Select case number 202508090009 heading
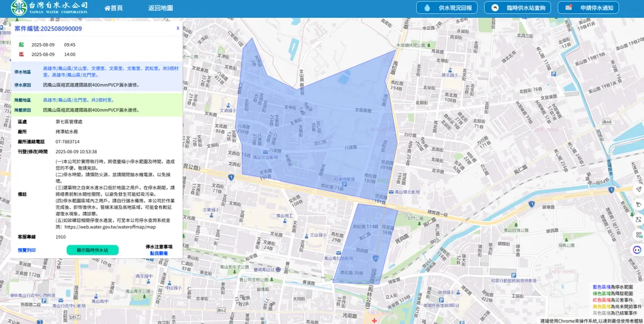 pos(48,29)
